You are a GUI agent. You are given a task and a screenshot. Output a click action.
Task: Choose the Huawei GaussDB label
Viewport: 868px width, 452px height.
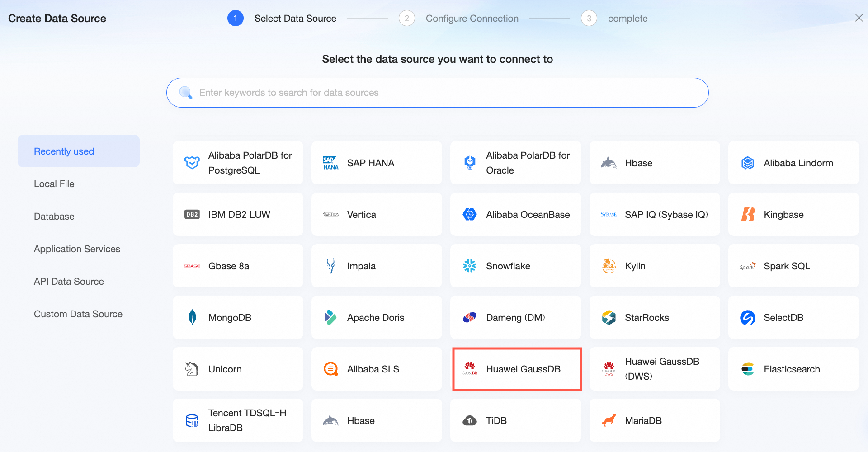[x=523, y=369]
